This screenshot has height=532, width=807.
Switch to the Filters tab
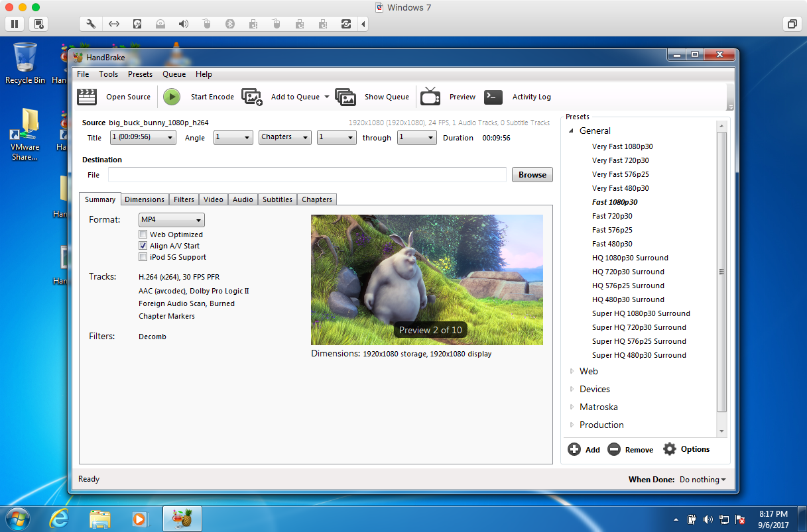[184, 199]
